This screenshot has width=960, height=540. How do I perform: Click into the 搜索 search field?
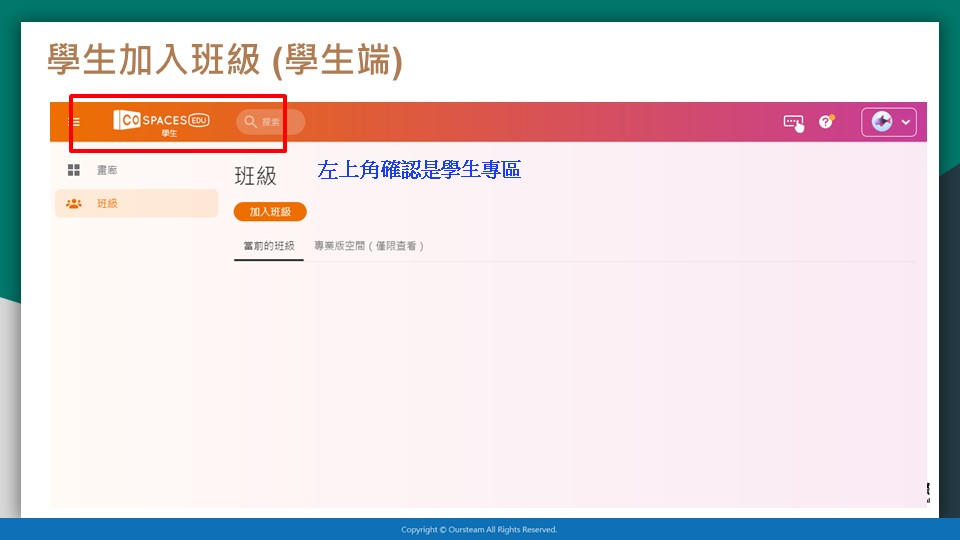point(277,122)
